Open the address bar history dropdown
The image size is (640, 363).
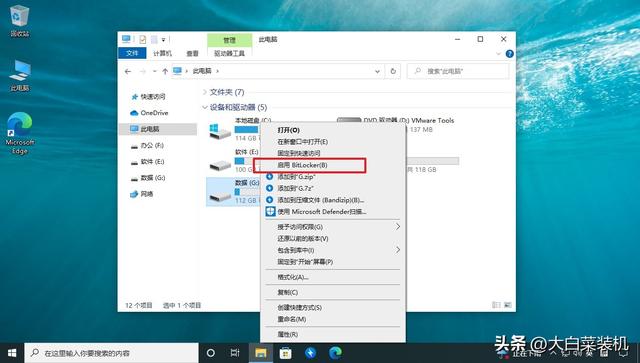377,71
